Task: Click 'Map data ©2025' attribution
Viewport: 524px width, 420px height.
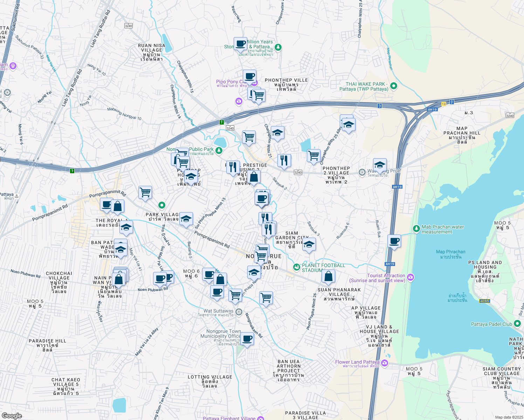Action: [509, 417]
